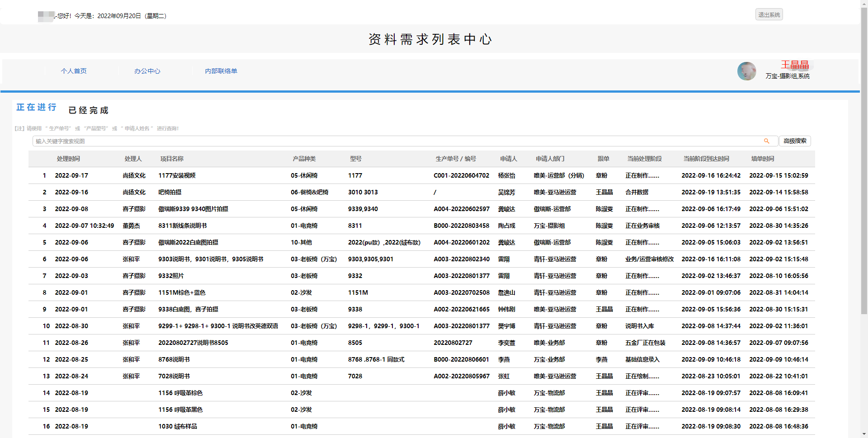Image resolution: width=868 pixels, height=438 pixels.
Task: Switch to the 已经完成 tab
Action: point(88,110)
